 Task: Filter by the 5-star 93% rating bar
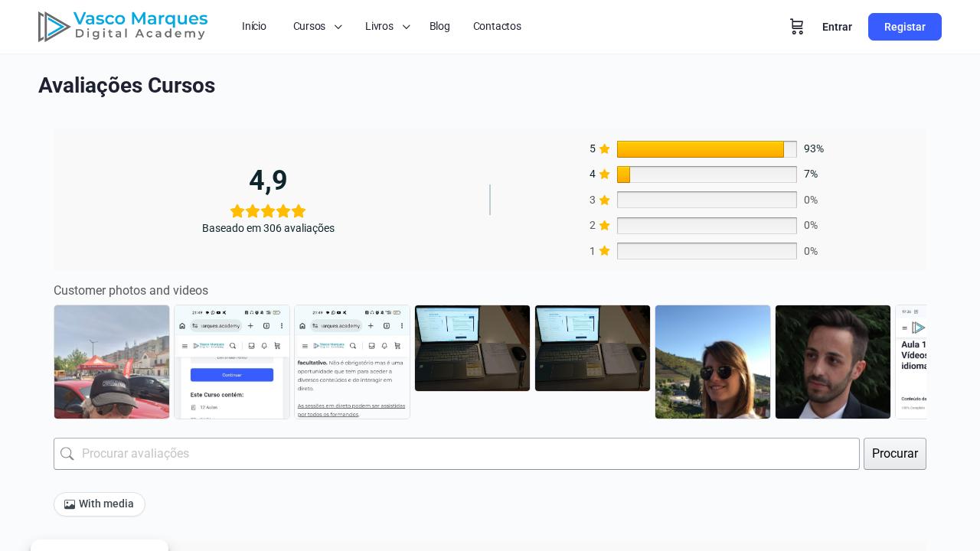[x=707, y=149]
